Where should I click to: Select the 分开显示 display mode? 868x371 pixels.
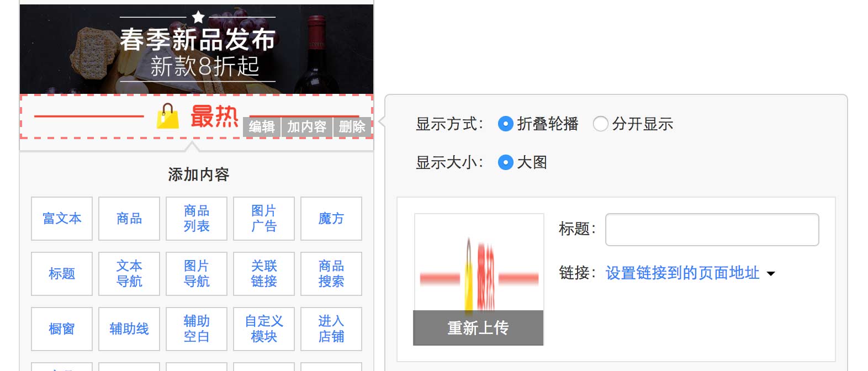(x=600, y=124)
